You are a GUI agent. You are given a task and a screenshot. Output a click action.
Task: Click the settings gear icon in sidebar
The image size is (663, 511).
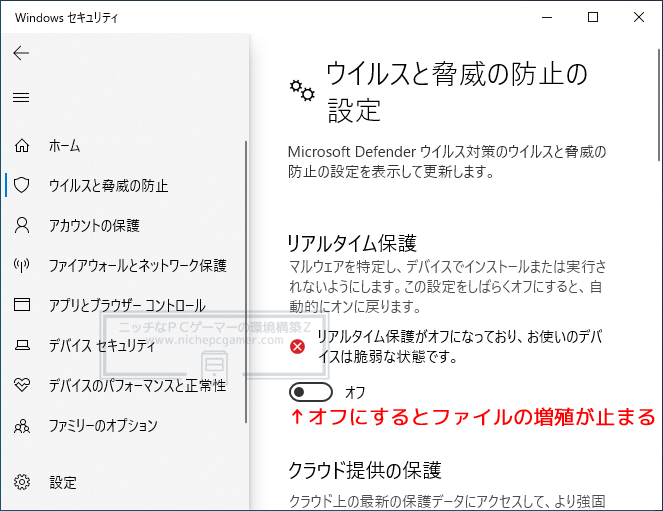tap(22, 482)
